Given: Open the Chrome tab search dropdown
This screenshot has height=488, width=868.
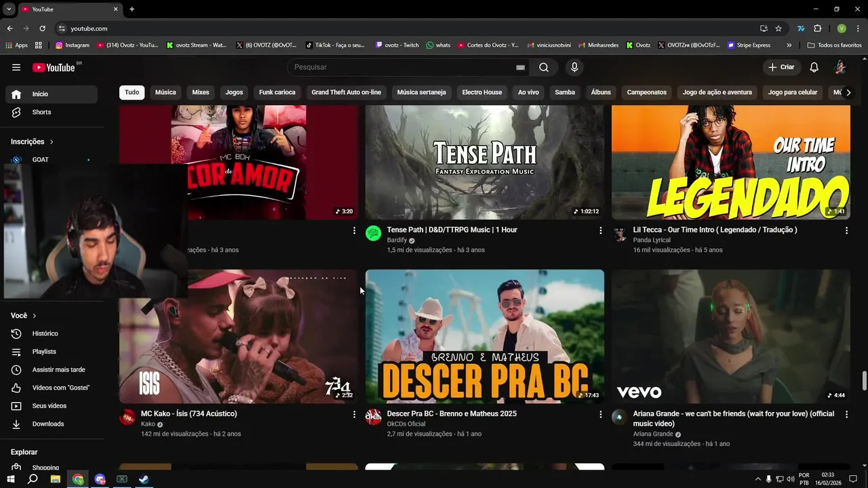Looking at the screenshot, I should (x=9, y=9).
